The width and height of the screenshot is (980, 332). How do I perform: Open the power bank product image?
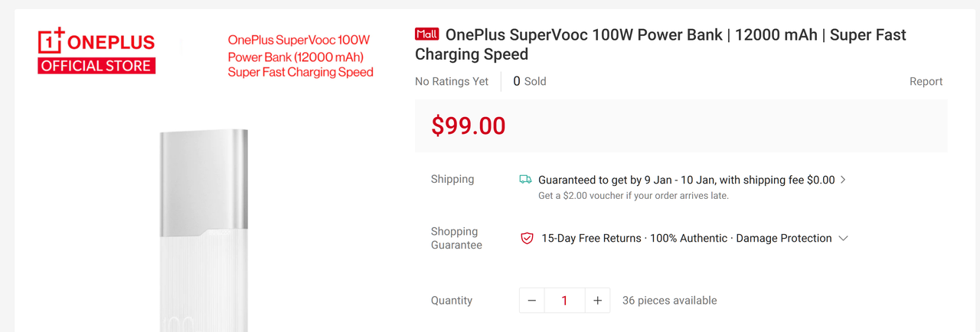point(204,229)
